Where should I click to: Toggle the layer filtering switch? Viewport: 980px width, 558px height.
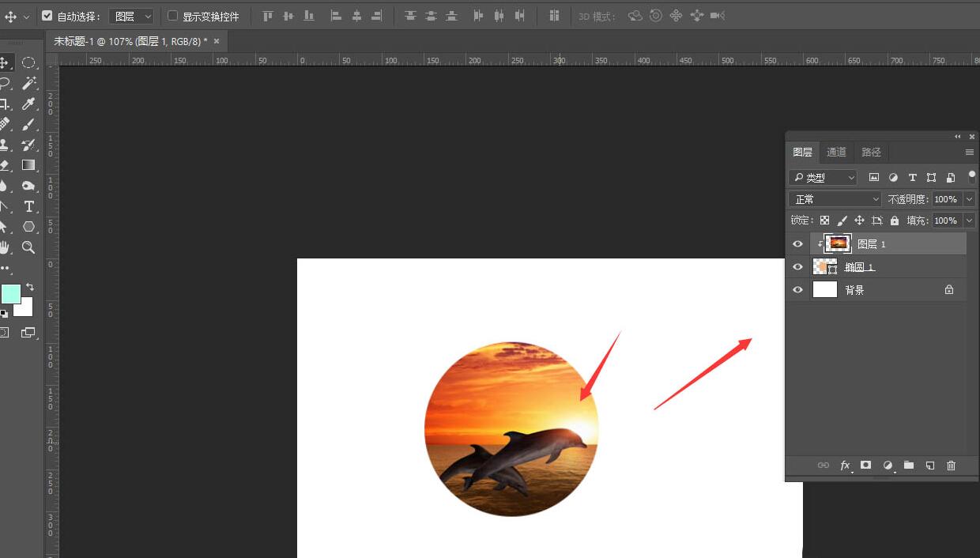(x=972, y=177)
